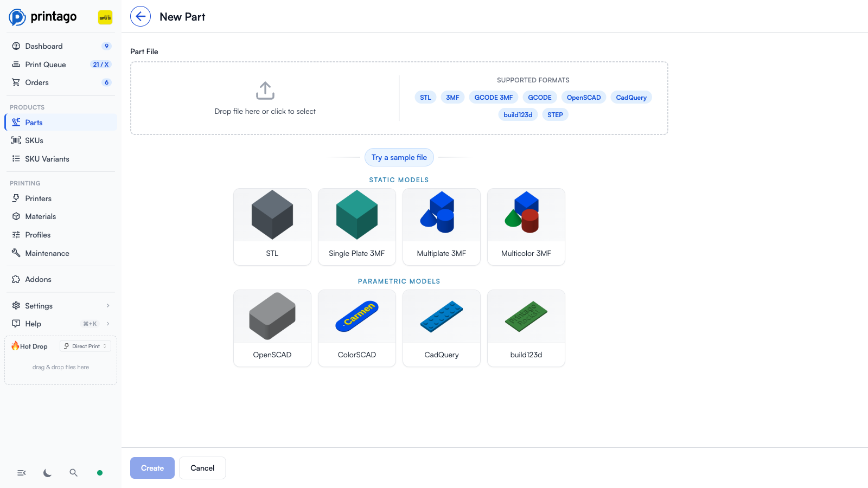The width and height of the screenshot is (868, 488).
Task: Click the Help shortcut ⌘+K badge
Action: (x=90, y=324)
